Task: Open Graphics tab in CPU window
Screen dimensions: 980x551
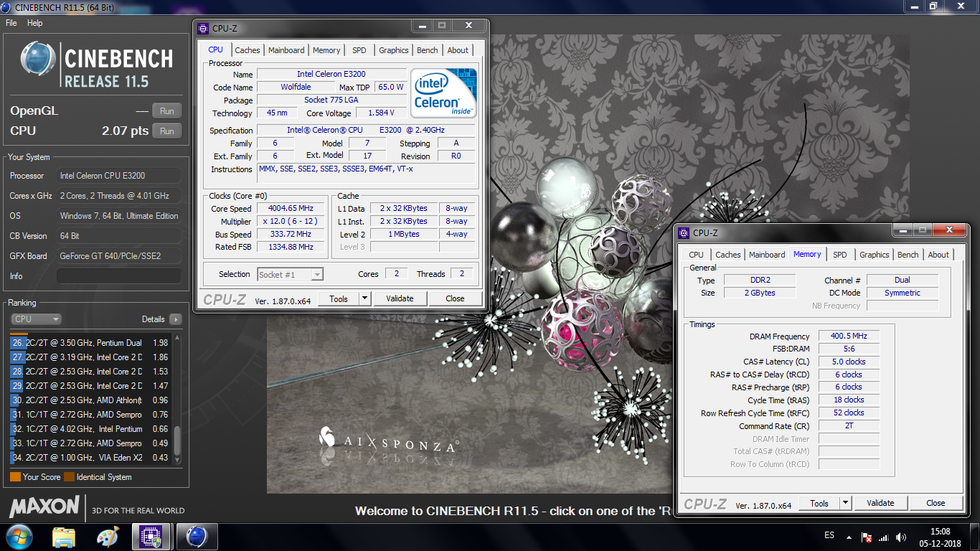Action: pyautogui.click(x=394, y=50)
